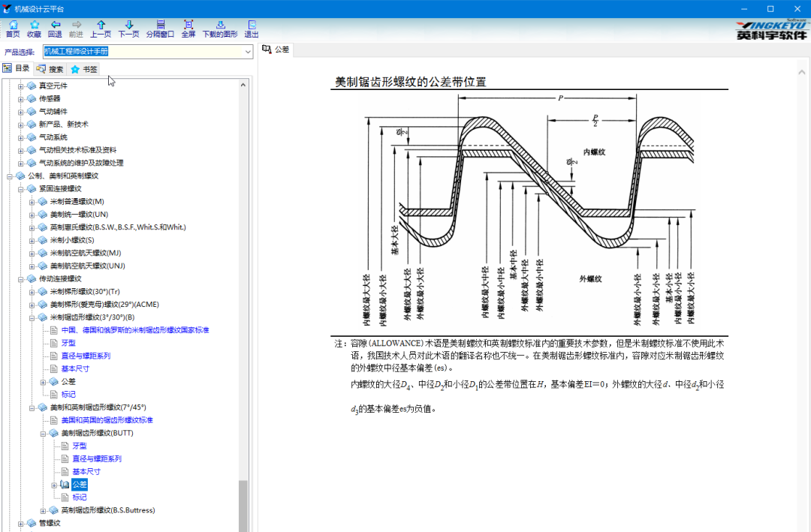
Task: Open 下载的图形 downloaded graphics
Action: tap(219, 29)
